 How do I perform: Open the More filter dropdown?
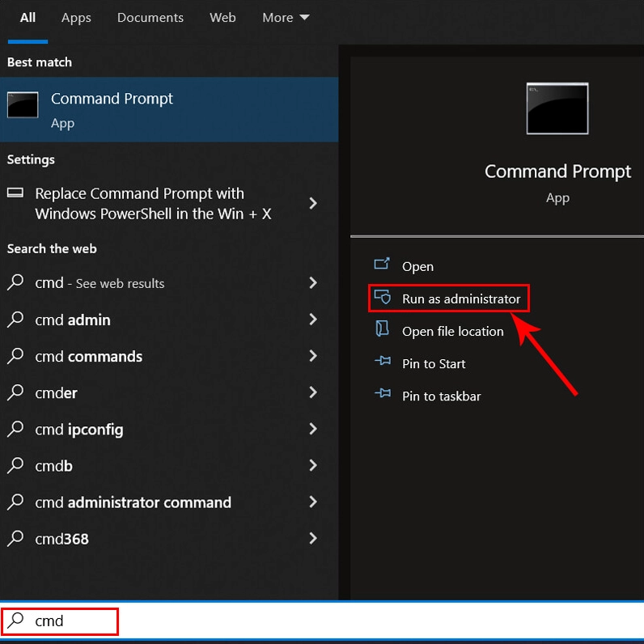(x=286, y=18)
